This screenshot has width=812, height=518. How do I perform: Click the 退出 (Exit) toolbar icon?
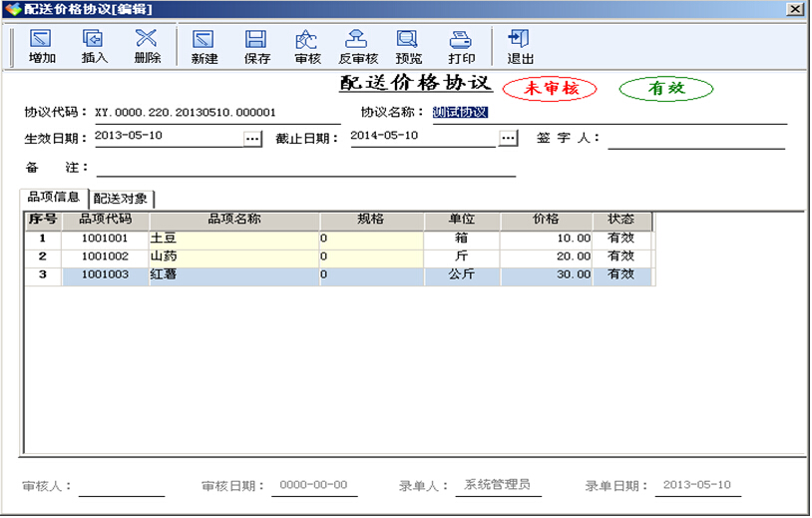(520, 46)
